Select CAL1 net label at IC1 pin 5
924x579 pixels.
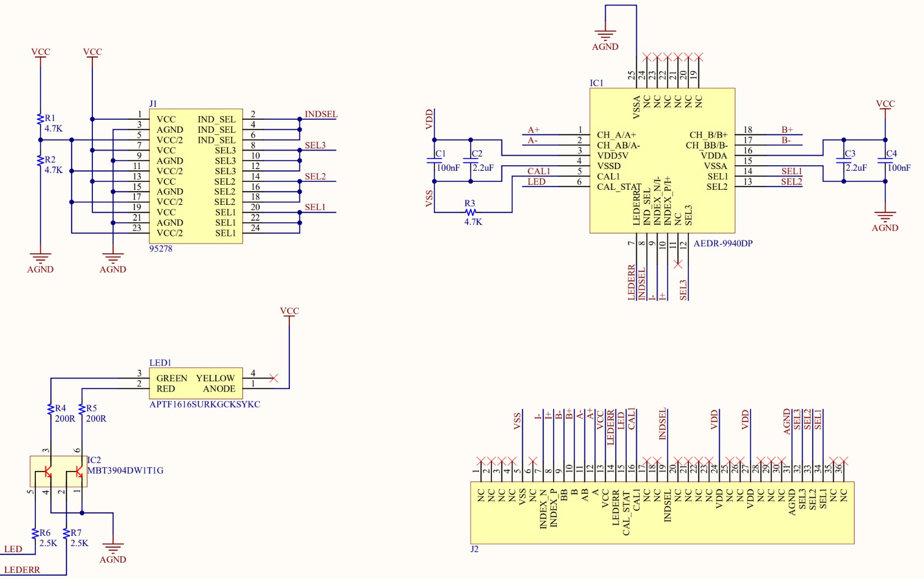tap(539, 171)
